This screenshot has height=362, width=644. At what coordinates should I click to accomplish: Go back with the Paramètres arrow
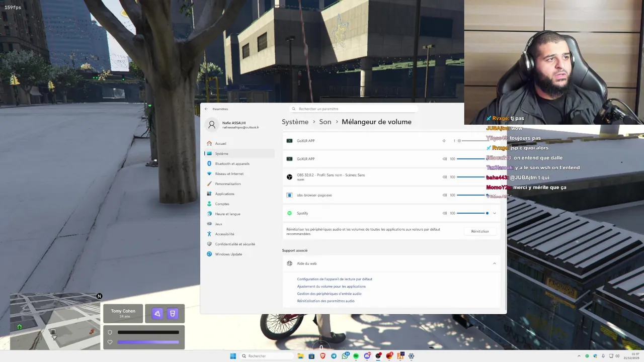tap(206, 109)
